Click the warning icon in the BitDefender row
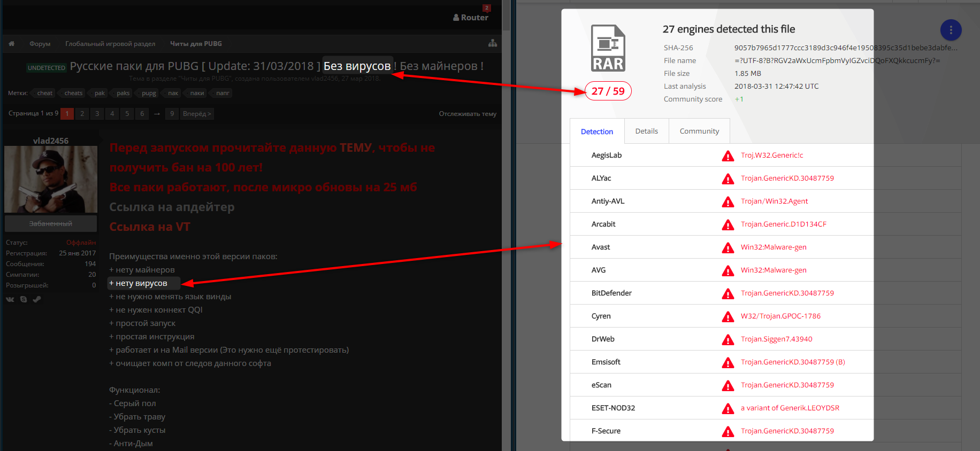Viewport: 980px width, 451px height. click(728, 293)
